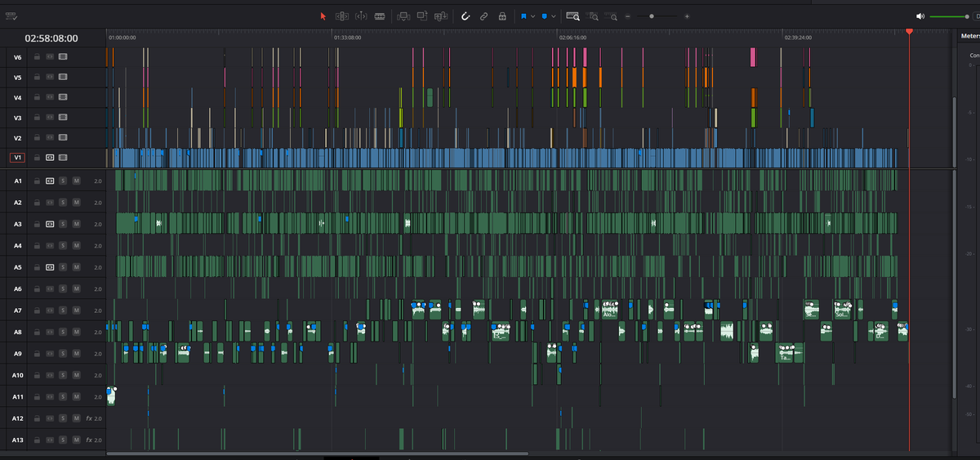This screenshot has height=460, width=980.
Task: Click the speaker volume icon
Action: (x=920, y=16)
